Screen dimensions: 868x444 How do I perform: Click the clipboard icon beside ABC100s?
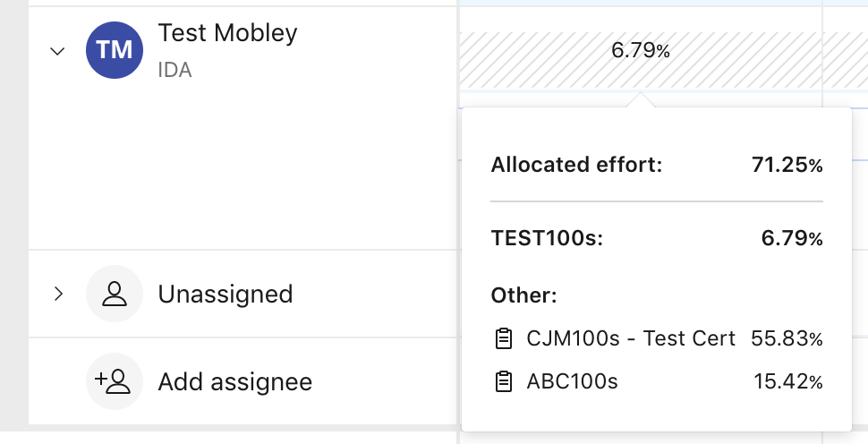click(x=503, y=381)
